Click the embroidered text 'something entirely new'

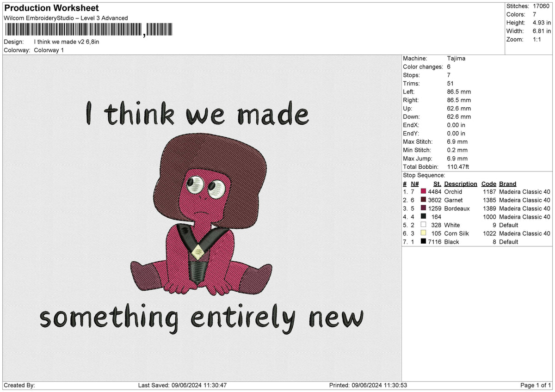tap(202, 318)
